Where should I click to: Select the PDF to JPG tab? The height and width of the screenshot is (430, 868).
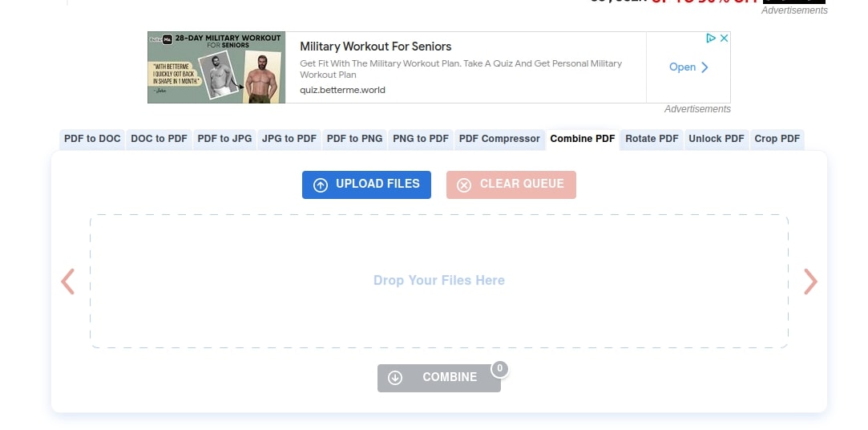pyautogui.click(x=224, y=139)
